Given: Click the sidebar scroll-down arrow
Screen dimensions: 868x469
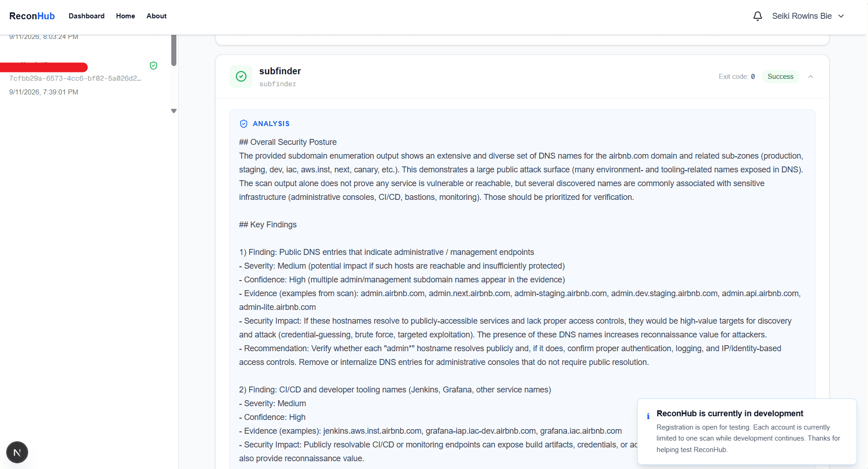Looking at the screenshot, I should coord(174,111).
